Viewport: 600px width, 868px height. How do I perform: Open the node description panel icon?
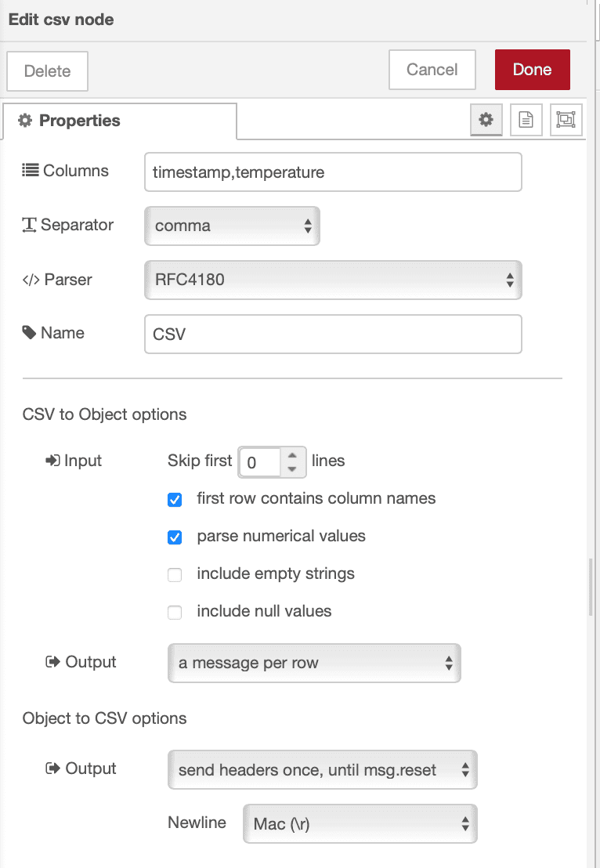click(x=526, y=119)
